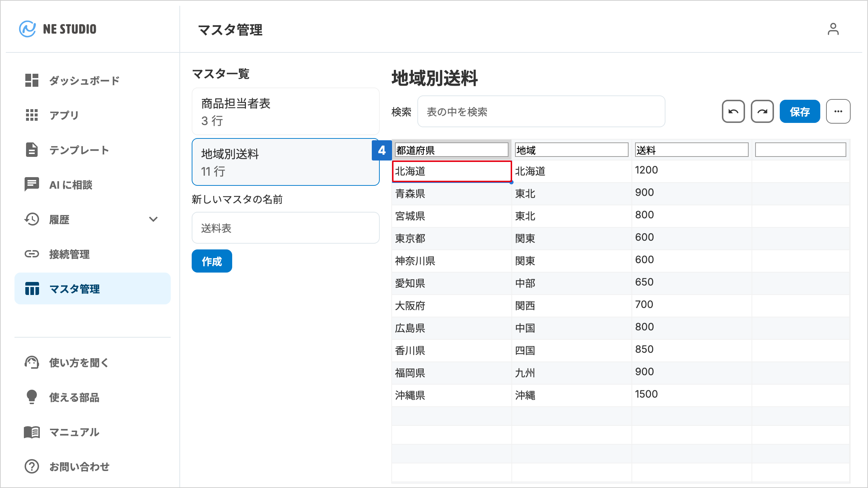Select the 青森県 cell
Viewport: 868px width, 488px height.
452,194
